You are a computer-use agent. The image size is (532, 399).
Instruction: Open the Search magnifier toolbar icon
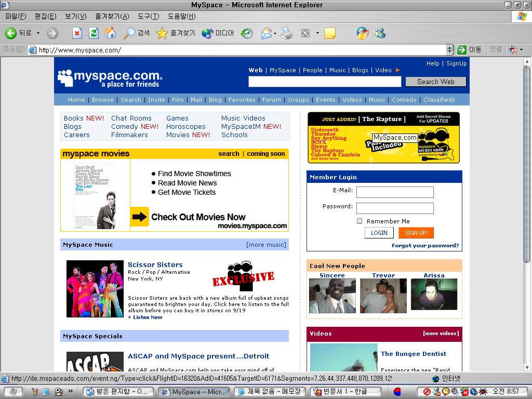point(129,33)
